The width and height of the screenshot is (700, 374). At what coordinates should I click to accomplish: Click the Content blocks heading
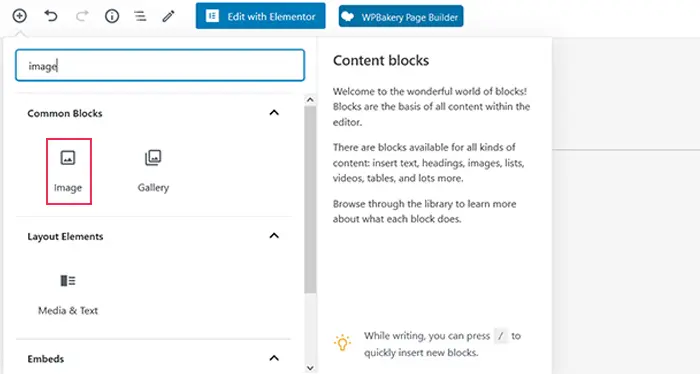[x=381, y=60]
